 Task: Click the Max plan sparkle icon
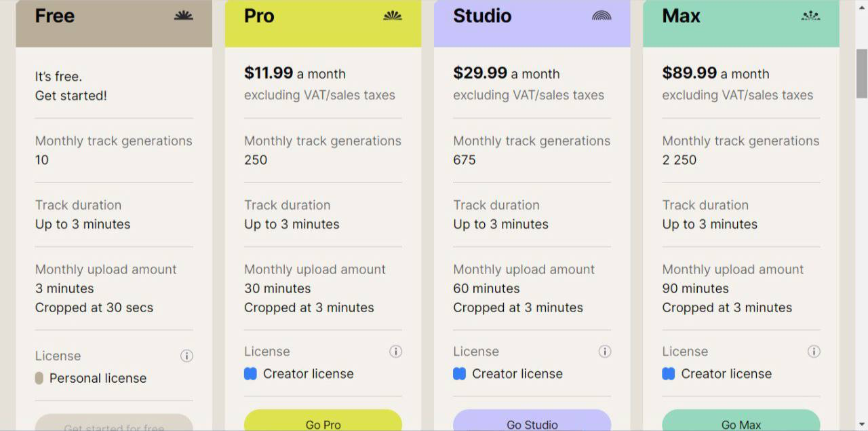pos(810,16)
